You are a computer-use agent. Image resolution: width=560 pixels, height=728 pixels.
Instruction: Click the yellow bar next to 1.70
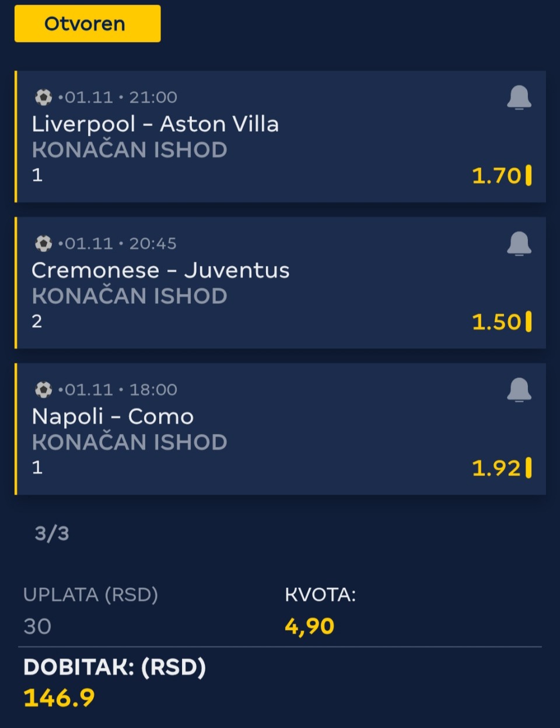[x=528, y=175]
